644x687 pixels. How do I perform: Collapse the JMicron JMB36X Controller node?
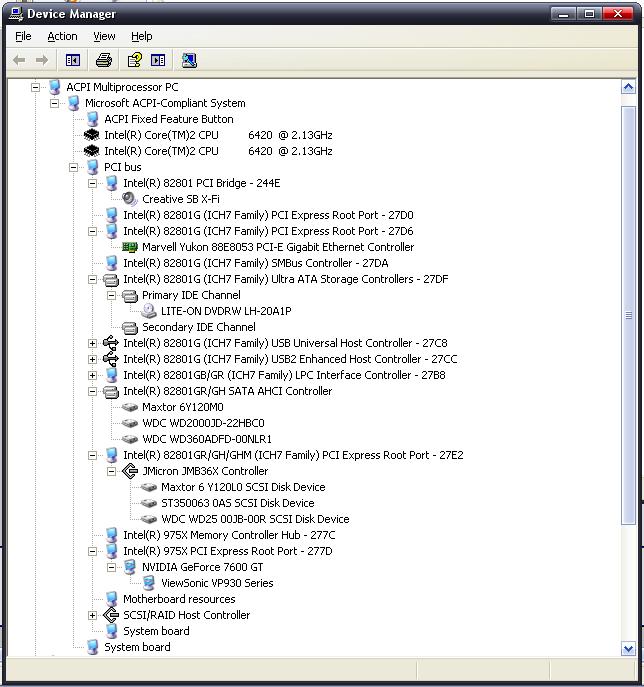coord(112,471)
